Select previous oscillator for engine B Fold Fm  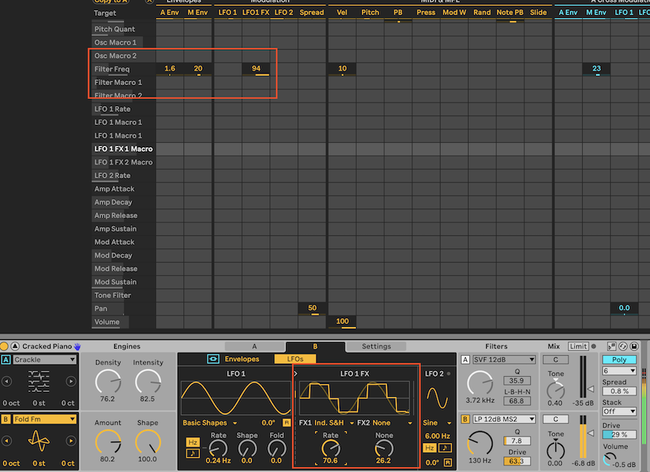(7, 441)
